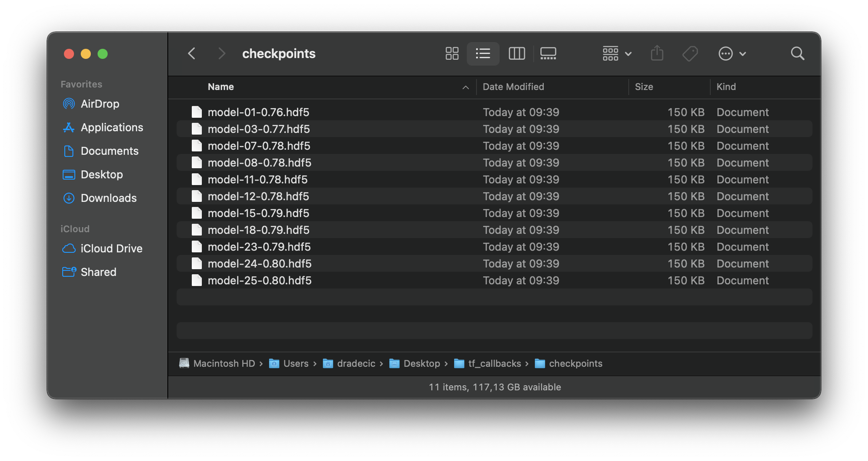Open tf_callbacks folder from path bar
Viewport: 868px width, 461px height.
[x=495, y=363]
